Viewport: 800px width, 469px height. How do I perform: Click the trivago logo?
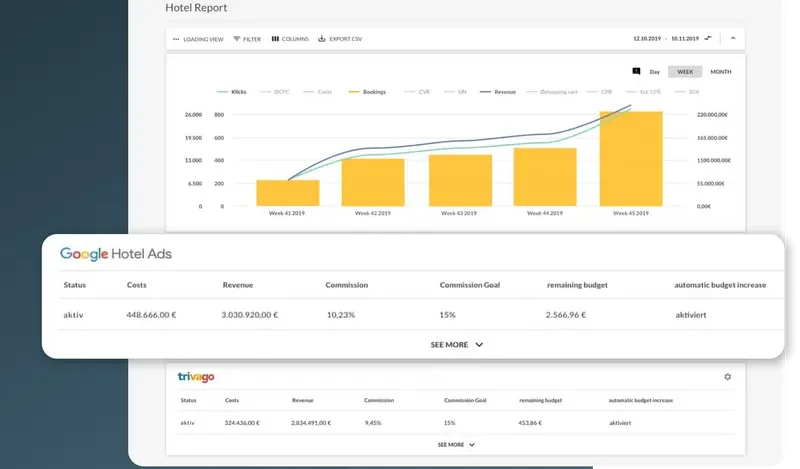(196, 377)
